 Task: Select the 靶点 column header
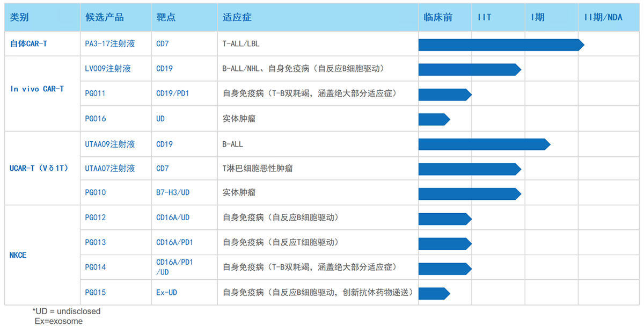pyautogui.click(x=165, y=17)
